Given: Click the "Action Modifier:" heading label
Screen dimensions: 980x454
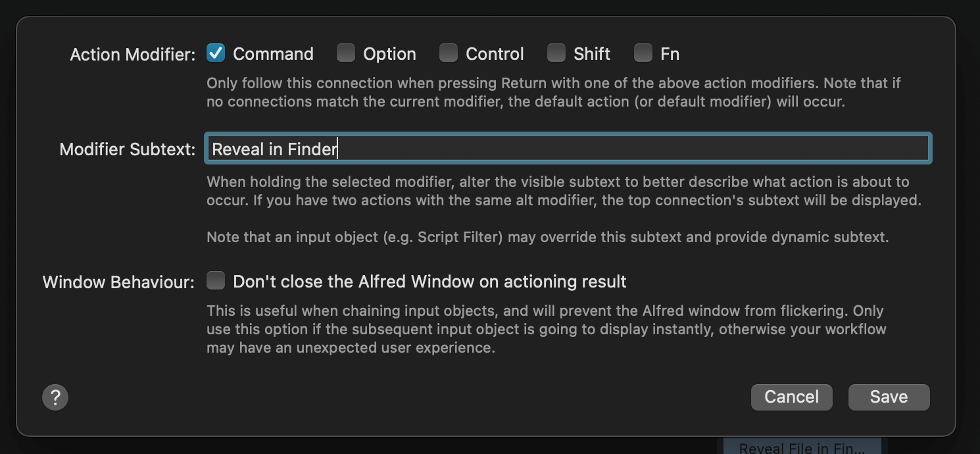Looking at the screenshot, I should click(133, 55).
